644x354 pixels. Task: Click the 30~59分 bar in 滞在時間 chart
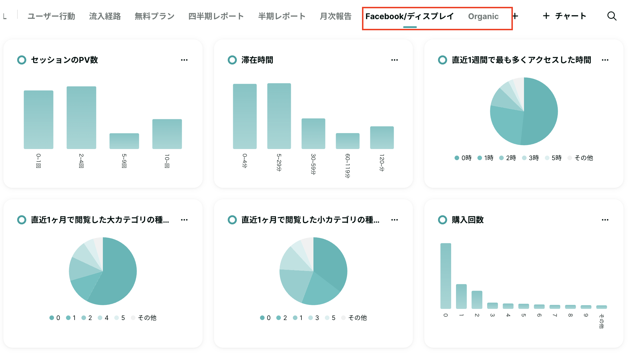[313, 134]
